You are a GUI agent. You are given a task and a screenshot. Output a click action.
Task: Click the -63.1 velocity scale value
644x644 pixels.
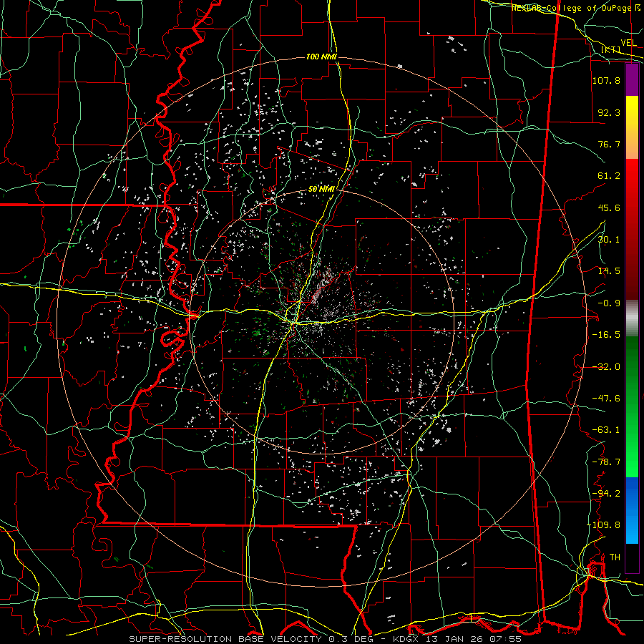[606, 430]
